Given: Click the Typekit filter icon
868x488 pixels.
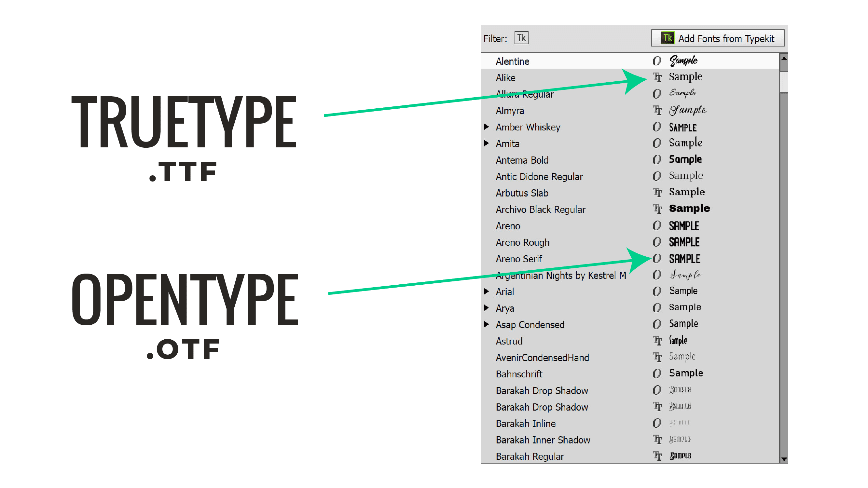Looking at the screenshot, I should click(x=522, y=37).
